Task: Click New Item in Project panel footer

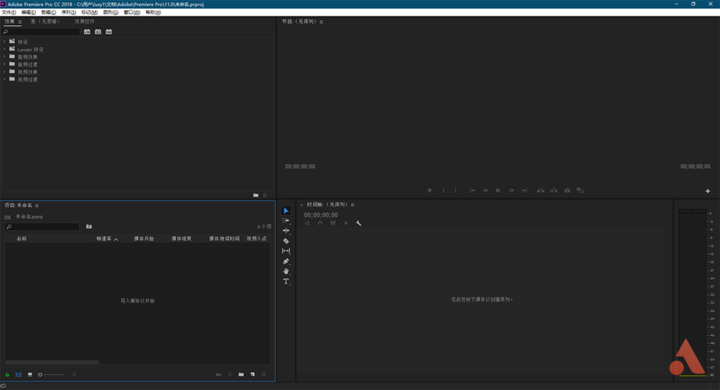Action: tap(253, 374)
